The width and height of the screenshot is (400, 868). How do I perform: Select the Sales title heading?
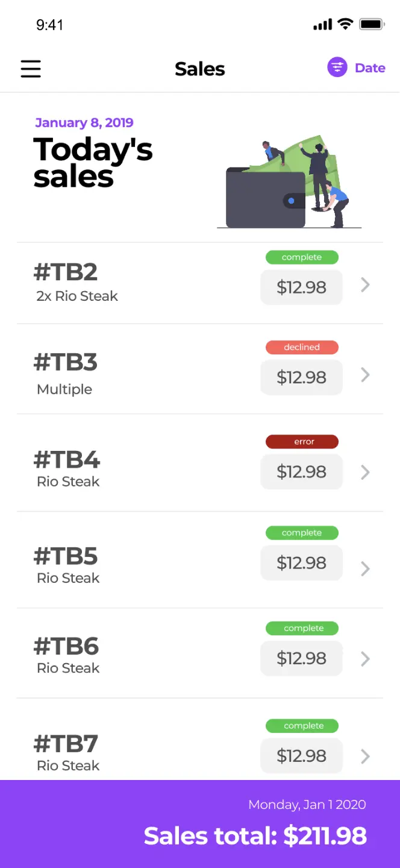(199, 68)
